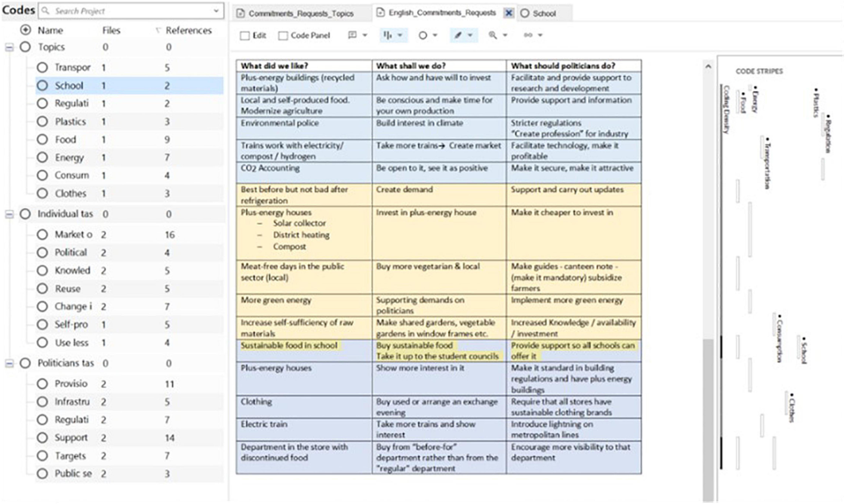Open the coding stripes dropdown arrow

(400, 35)
